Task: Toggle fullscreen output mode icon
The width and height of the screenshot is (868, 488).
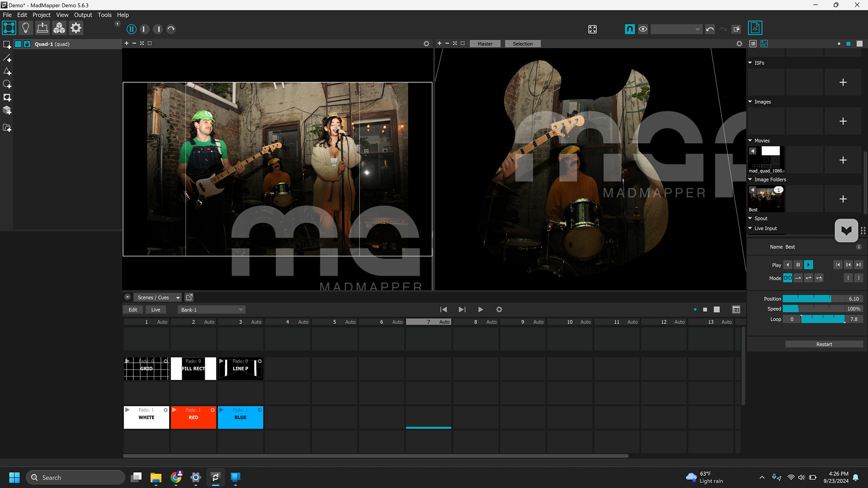Action: [x=592, y=29]
